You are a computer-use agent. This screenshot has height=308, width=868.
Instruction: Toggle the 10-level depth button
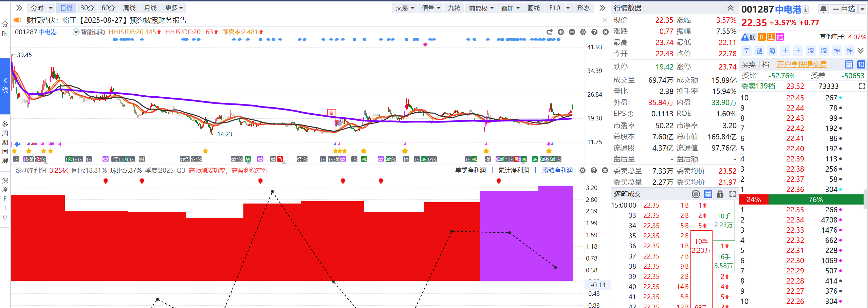coord(861,64)
